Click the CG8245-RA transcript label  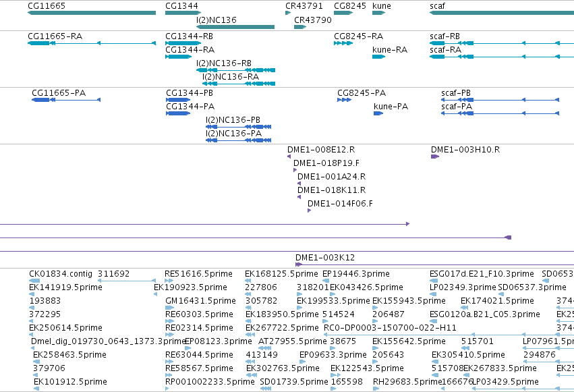358,36
